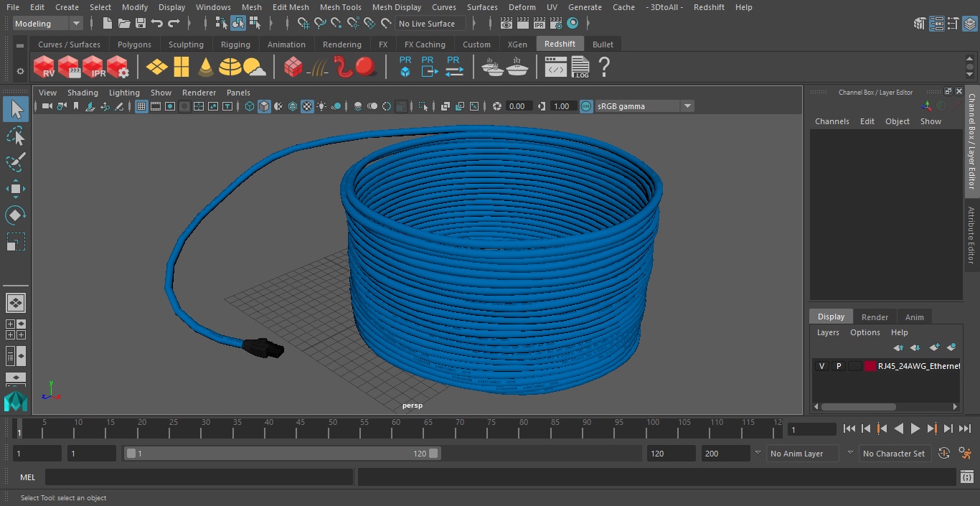The width and height of the screenshot is (980, 506).
Task: Switch to the Rigging shelf tab
Action: [235, 44]
